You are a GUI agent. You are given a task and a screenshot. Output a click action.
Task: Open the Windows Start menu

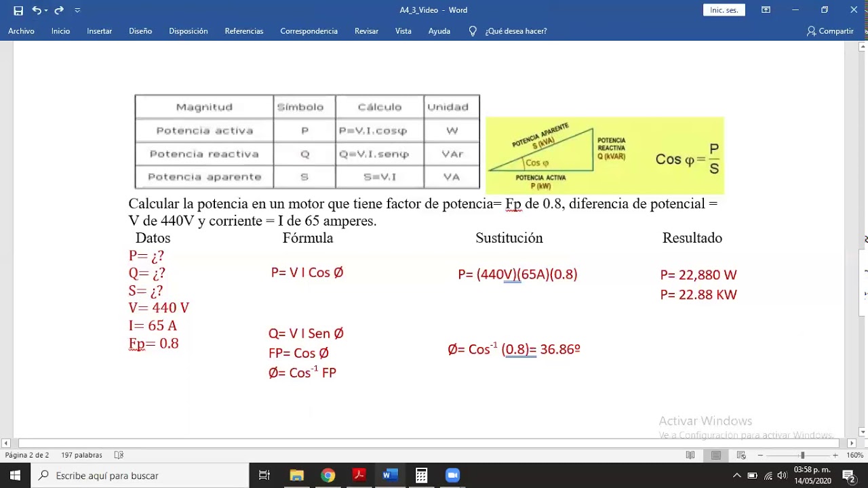click(16, 476)
